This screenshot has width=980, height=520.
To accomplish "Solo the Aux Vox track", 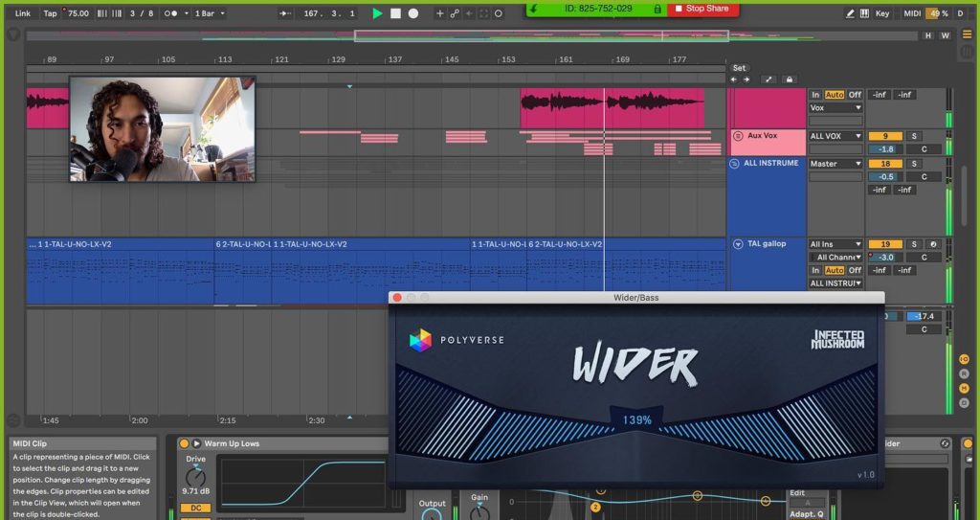I will (914, 136).
